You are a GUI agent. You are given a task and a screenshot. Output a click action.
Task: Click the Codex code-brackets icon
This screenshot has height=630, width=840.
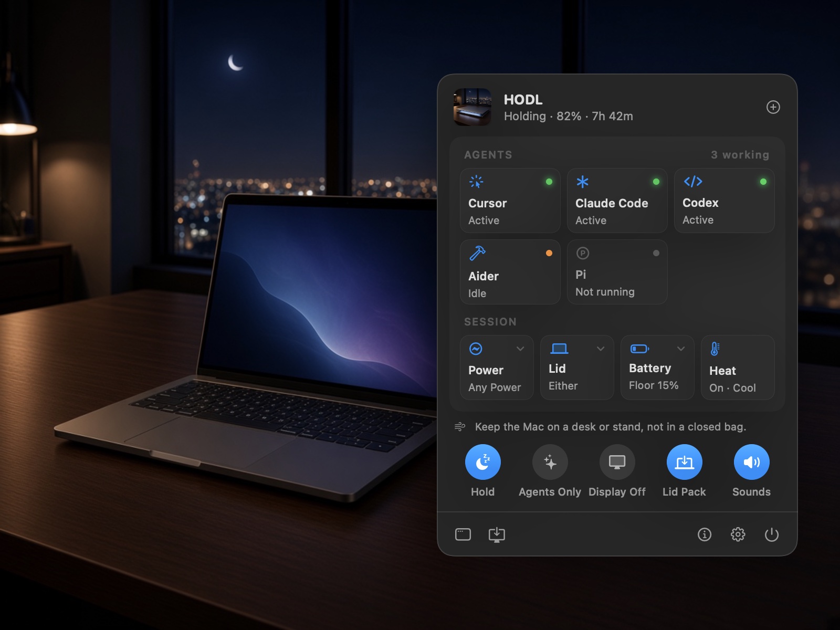pos(693,182)
